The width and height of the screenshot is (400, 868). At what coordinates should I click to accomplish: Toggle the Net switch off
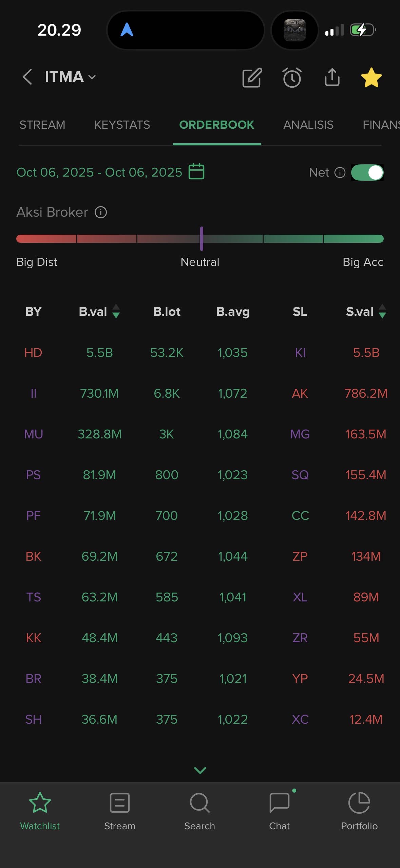[x=367, y=173]
